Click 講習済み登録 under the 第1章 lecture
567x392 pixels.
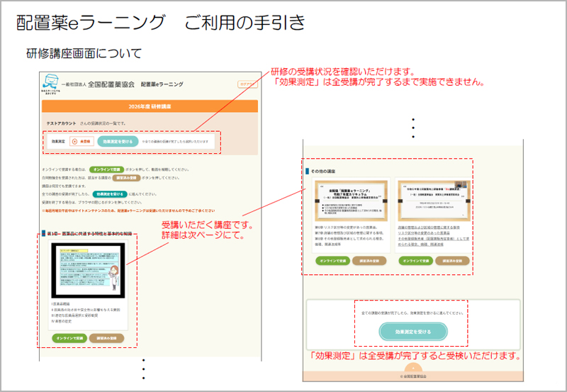tap(106, 338)
